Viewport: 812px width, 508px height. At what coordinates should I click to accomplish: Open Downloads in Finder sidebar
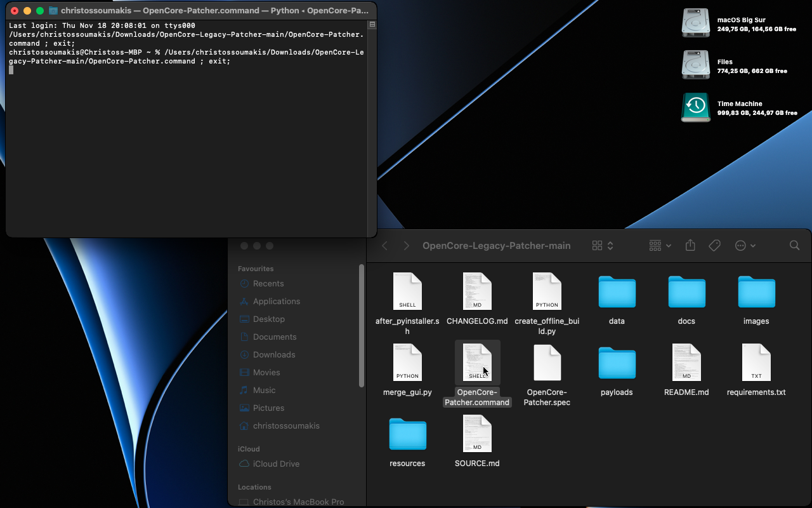tap(274, 355)
